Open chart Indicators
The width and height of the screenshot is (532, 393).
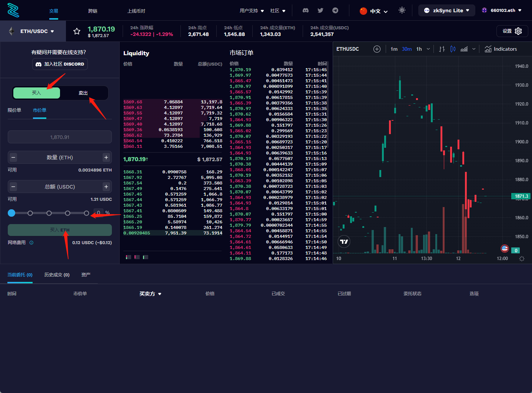[501, 49]
